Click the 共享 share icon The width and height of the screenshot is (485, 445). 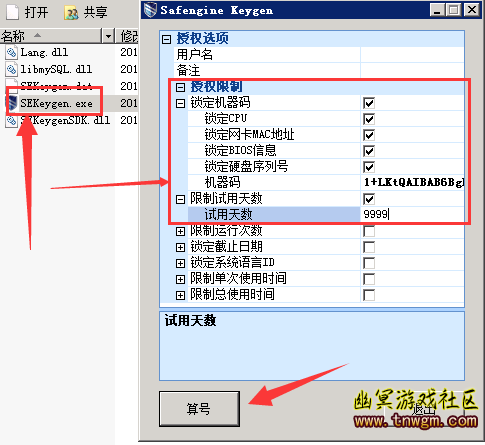[71, 12]
